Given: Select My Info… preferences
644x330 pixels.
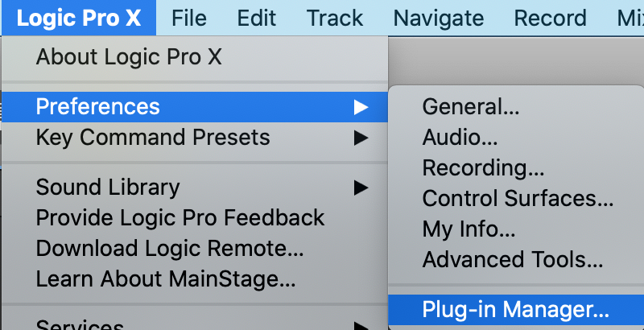Looking at the screenshot, I should (x=468, y=229).
